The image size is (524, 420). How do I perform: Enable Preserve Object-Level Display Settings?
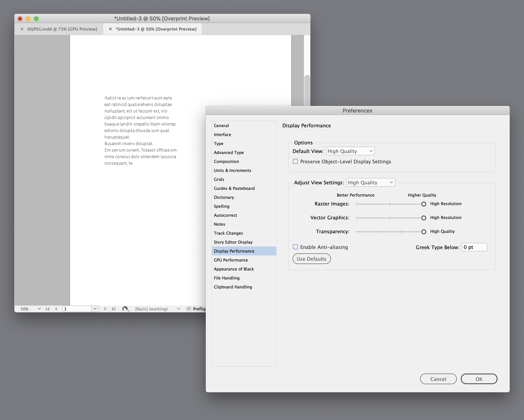tap(295, 161)
